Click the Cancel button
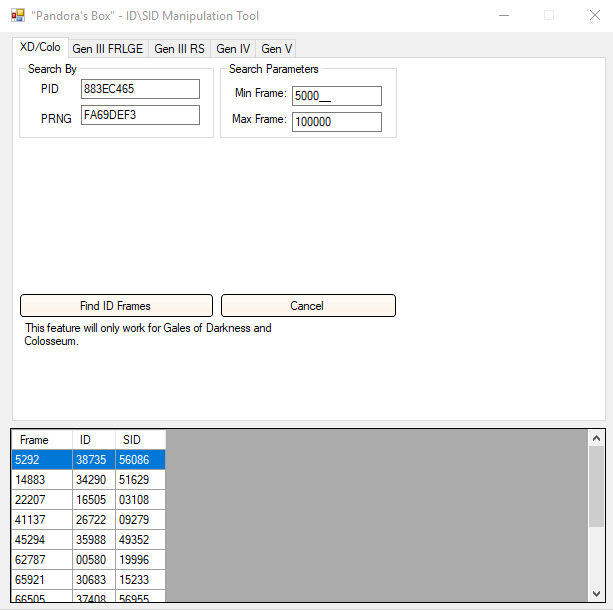The height and width of the screenshot is (610, 613). (x=308, y=305)
